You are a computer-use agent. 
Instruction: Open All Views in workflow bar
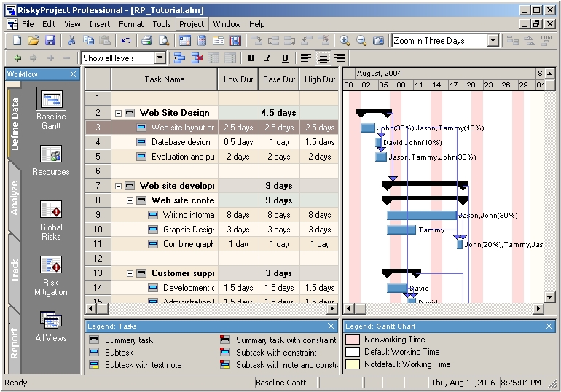click(51, 326)
